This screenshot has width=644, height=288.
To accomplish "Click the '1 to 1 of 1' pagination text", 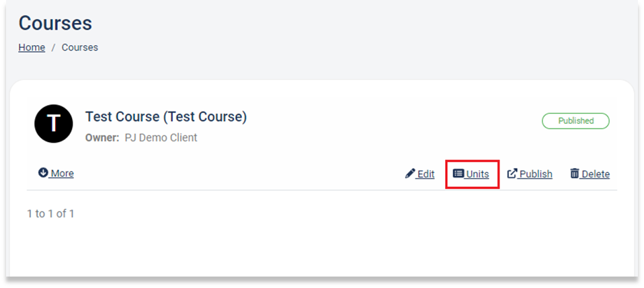I will point(50,213).
